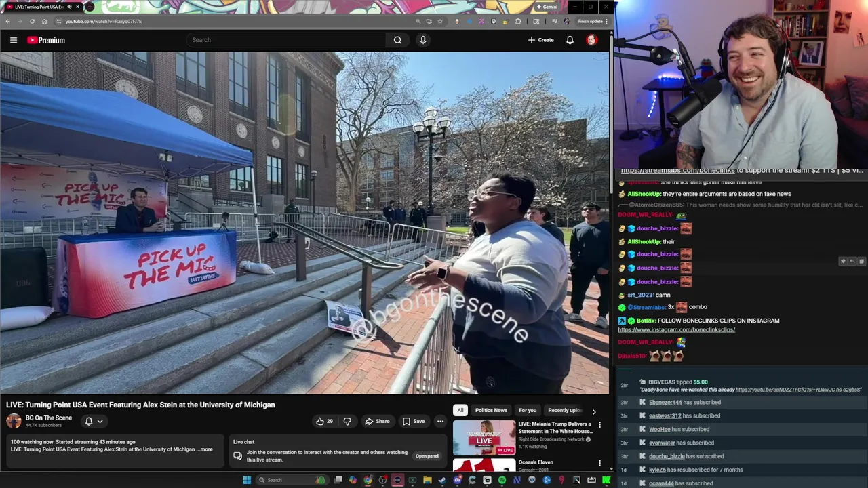The width and height of the screenshot is (868, 488).
Task: Open File Explorer from the taskbar
Action: point(427,480)
